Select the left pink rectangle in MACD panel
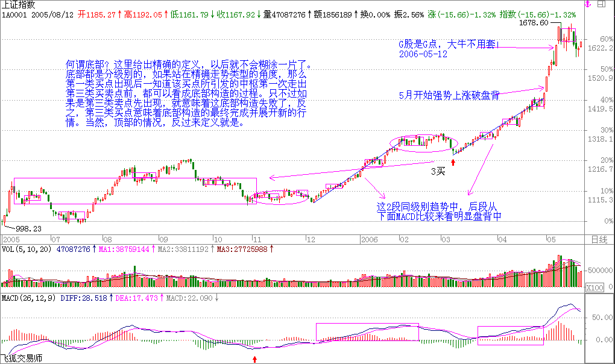This screenshot has width=615, height=364. (367, 332)
